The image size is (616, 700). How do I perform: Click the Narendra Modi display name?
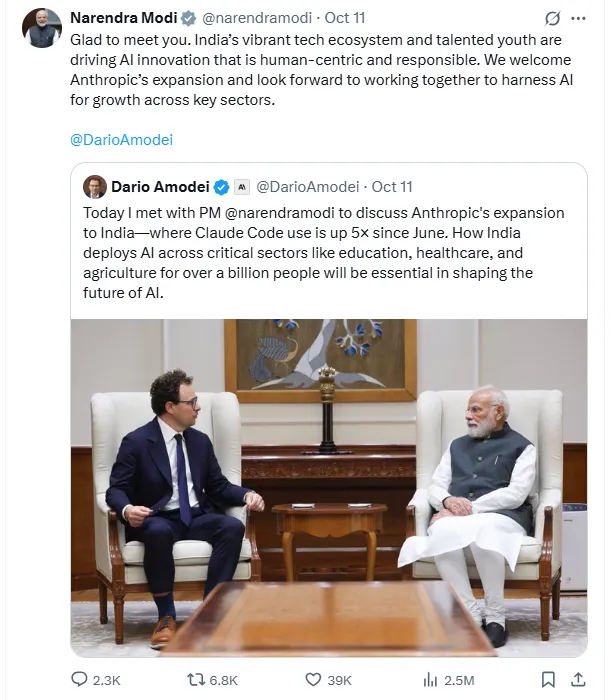point(123,18)
